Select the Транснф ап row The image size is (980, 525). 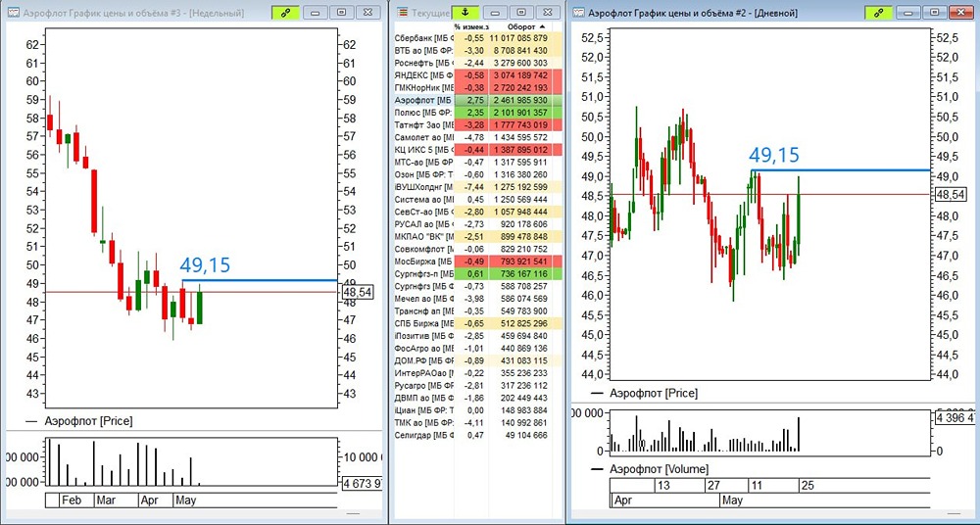pyautogui.click(x=476, y=311)
